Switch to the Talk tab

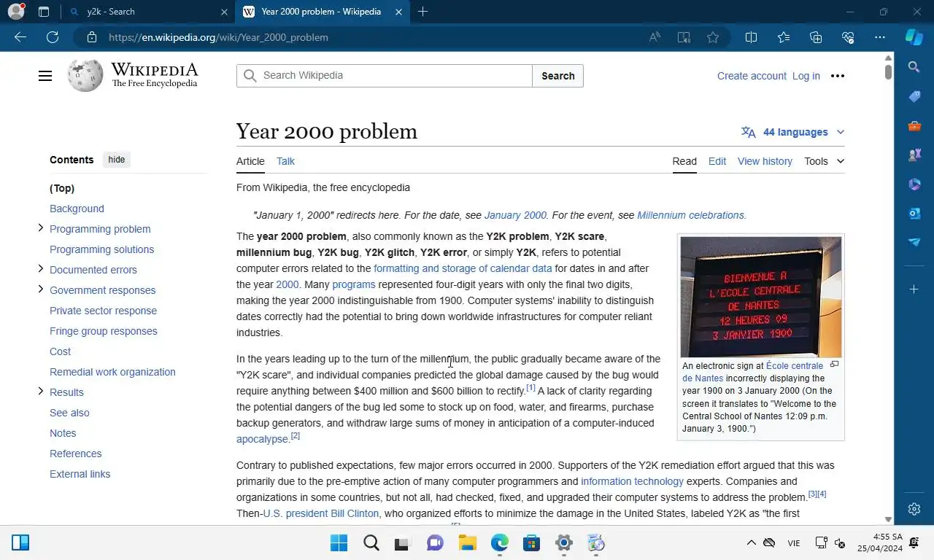click(285, 161)
